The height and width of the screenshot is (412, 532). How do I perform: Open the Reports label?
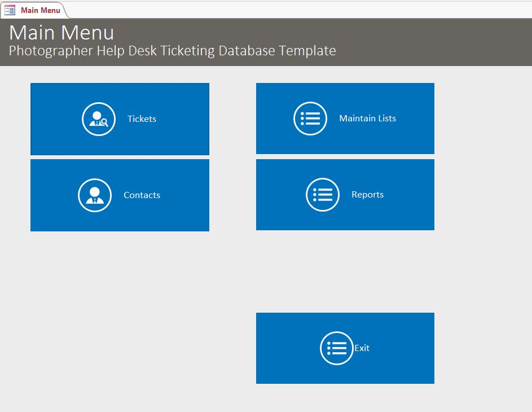tap(367, 195)
